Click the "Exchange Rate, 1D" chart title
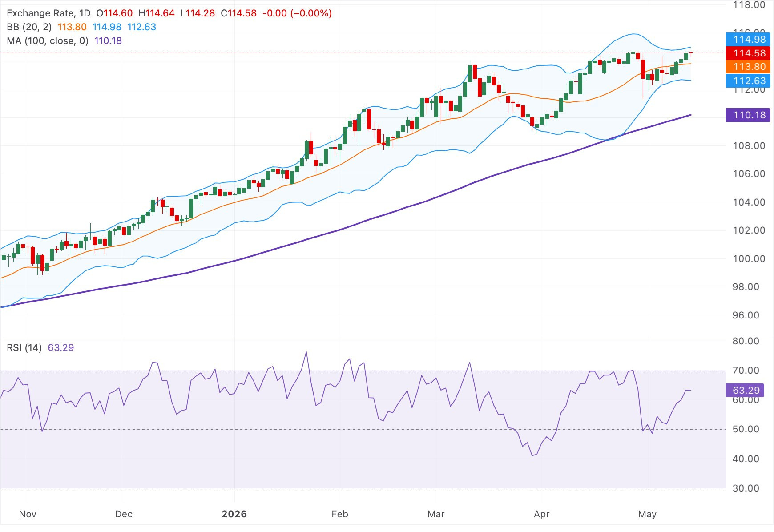Screen dimensions: 774x532 48,13
